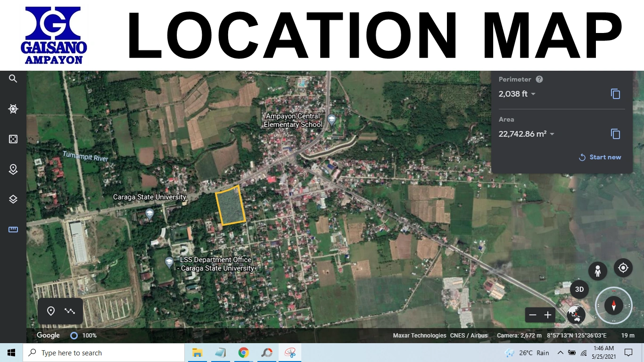The image size is (644, 362).
Task: Fly to my location
Action: [623, 268]
